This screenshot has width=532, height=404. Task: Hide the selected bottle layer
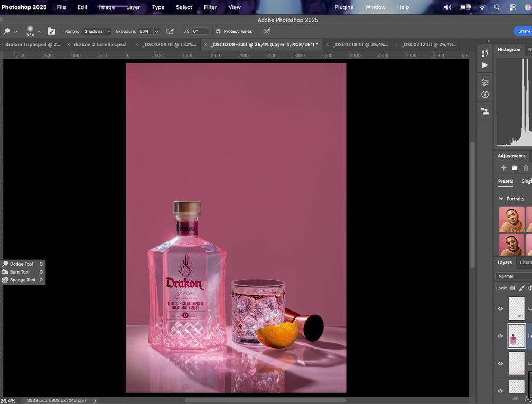click(x=500, y=336)
